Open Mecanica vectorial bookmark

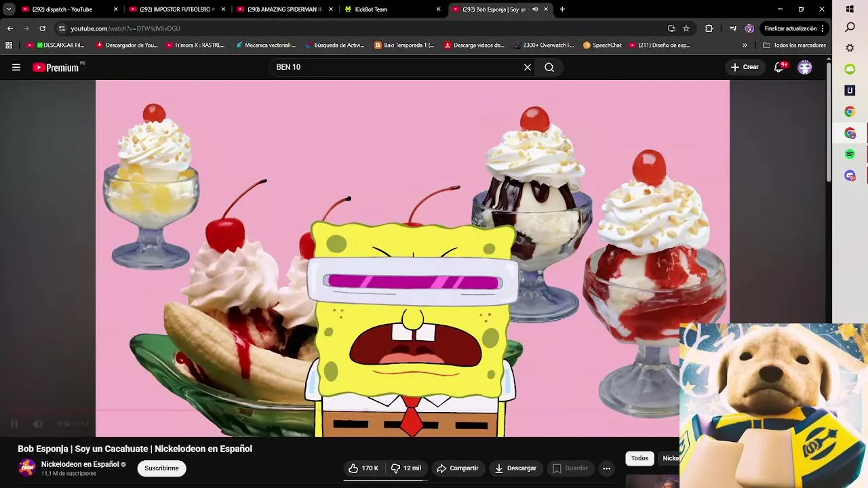pyautogui.click(x=265, y=45)
